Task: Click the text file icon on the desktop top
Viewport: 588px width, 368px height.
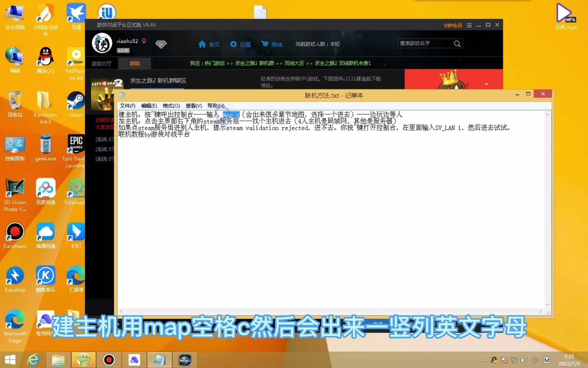Action: click(260, 12)
